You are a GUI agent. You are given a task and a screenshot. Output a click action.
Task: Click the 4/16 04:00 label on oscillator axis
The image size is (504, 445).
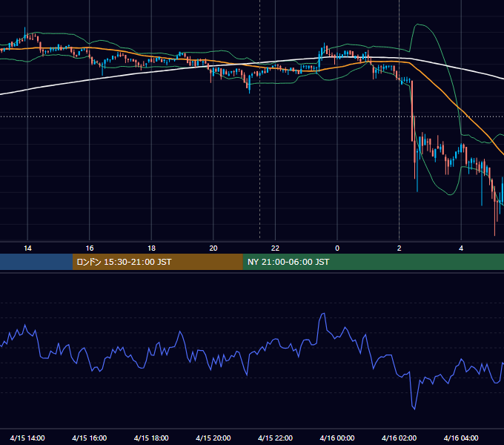(x=461, y=438)
